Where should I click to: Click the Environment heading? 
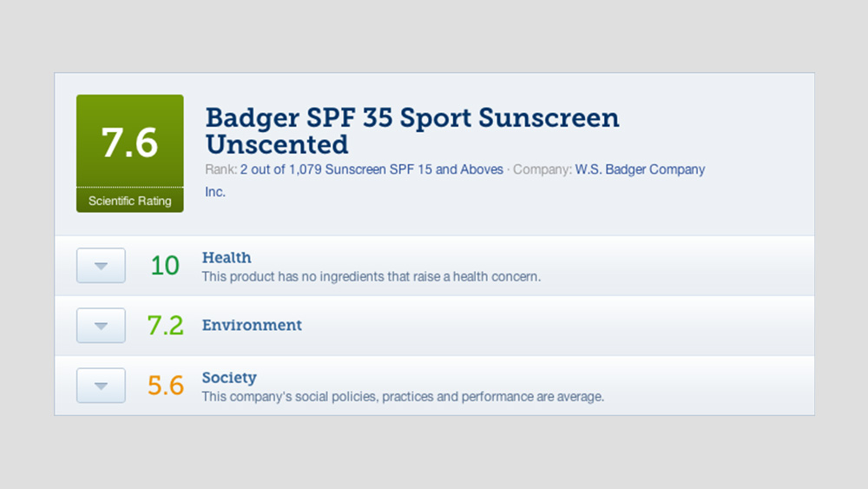tap(252, 326)
